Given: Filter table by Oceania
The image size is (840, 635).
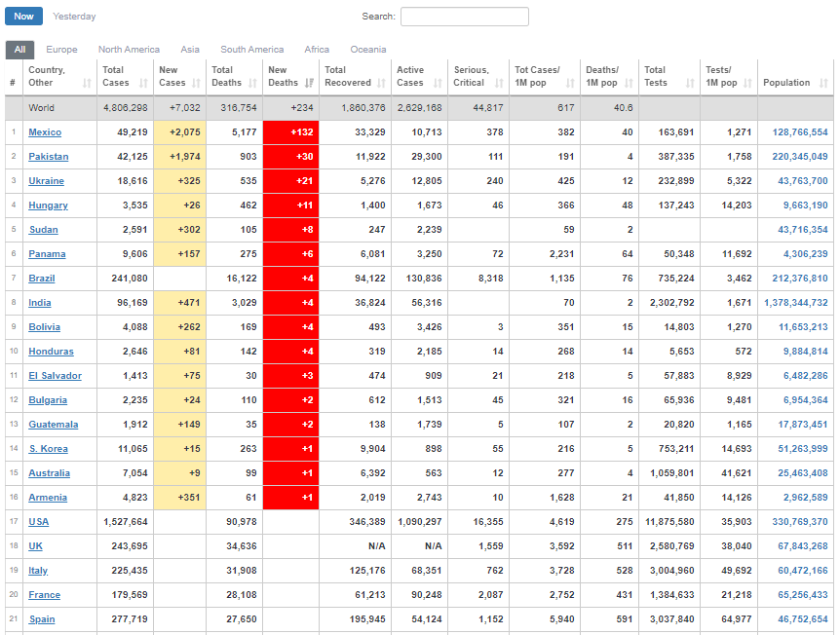Looking at the screenshot, I should pyautogui.click(x=368, y=50).
